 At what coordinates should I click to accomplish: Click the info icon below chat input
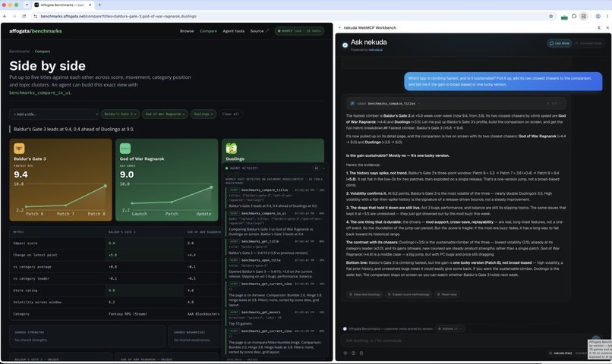(x=353, y=353)
